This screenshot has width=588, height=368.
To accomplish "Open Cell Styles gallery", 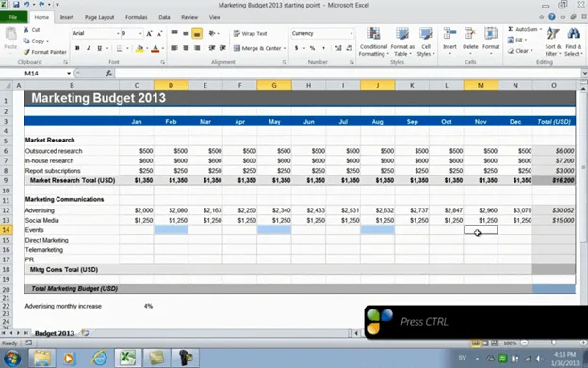I will pos(426,42).
